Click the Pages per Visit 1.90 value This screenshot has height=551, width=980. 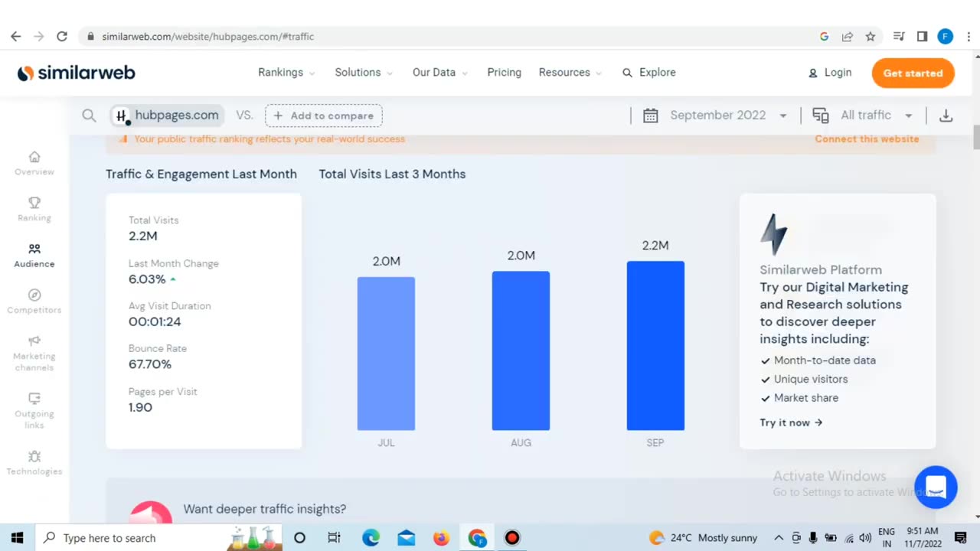point(140,407)
